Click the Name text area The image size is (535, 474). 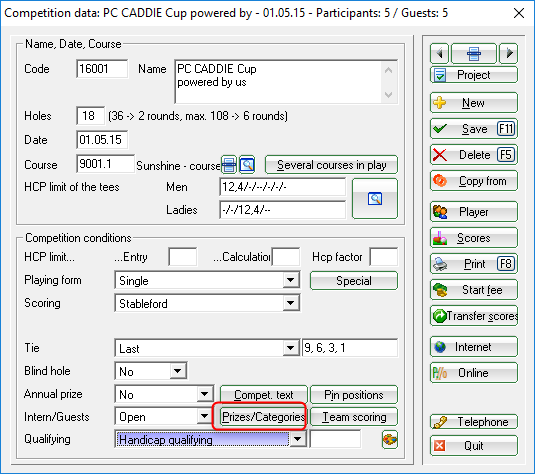[x=286, y=82]
